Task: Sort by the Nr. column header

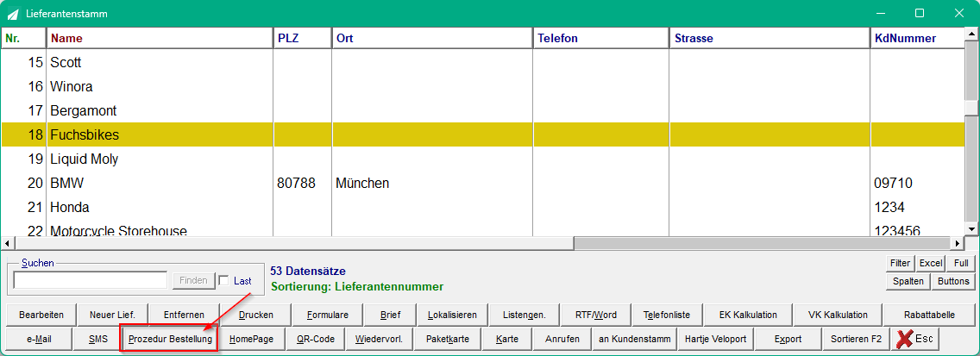Action: (24, 38)
